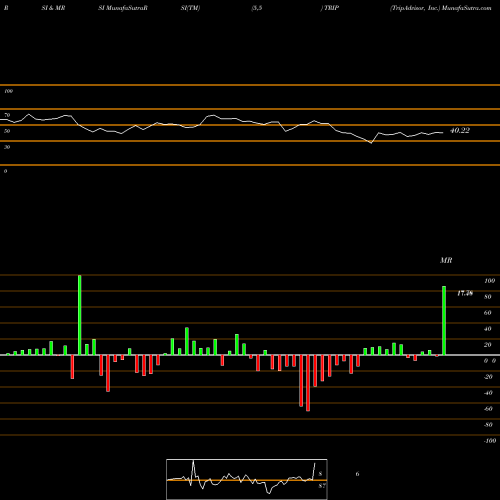Click the SI(TM) header label
The height and width of the screenshot is (500, 500).
[x=190, y=8]
